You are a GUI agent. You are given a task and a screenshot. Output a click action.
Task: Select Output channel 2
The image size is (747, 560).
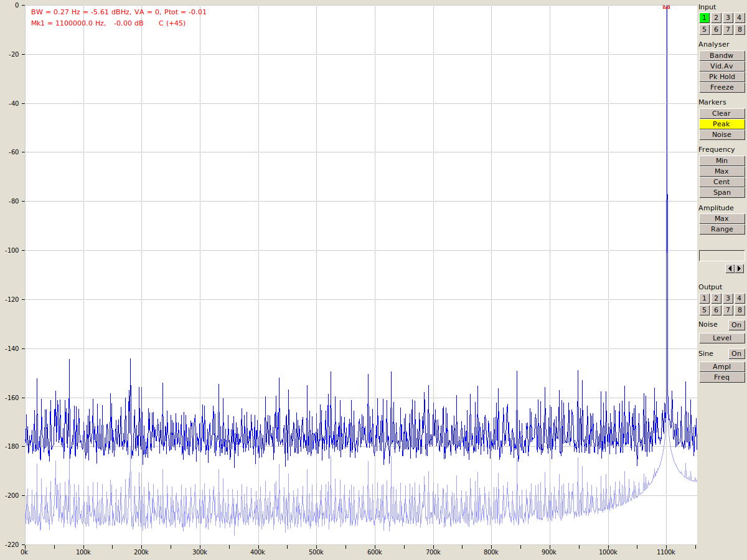coord(716,298)
